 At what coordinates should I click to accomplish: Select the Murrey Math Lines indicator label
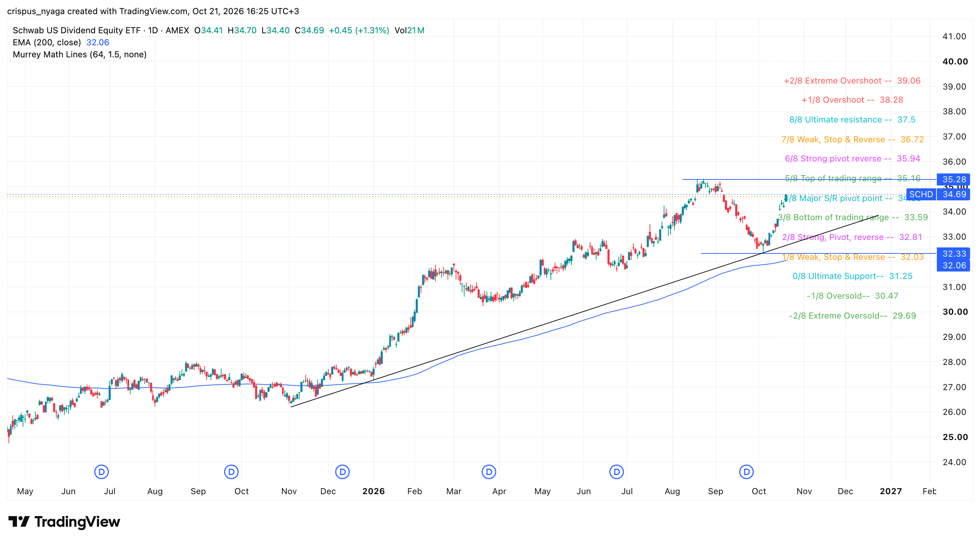coord(80,55)
